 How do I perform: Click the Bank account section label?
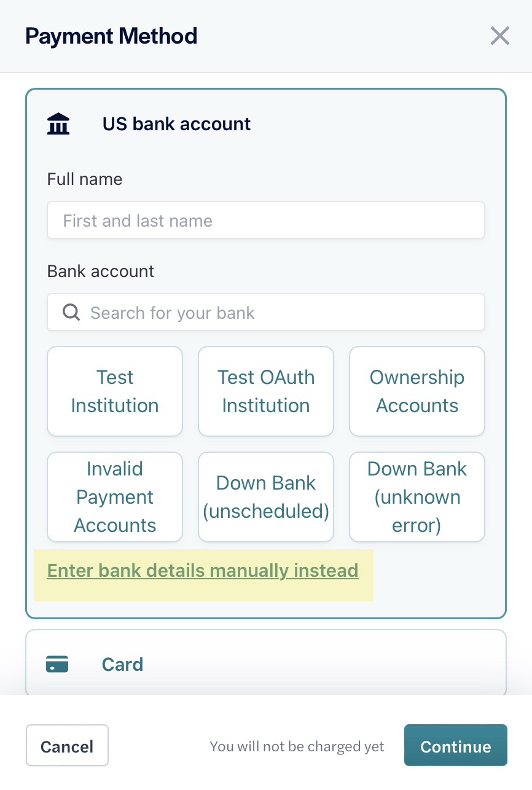point(100,271)
